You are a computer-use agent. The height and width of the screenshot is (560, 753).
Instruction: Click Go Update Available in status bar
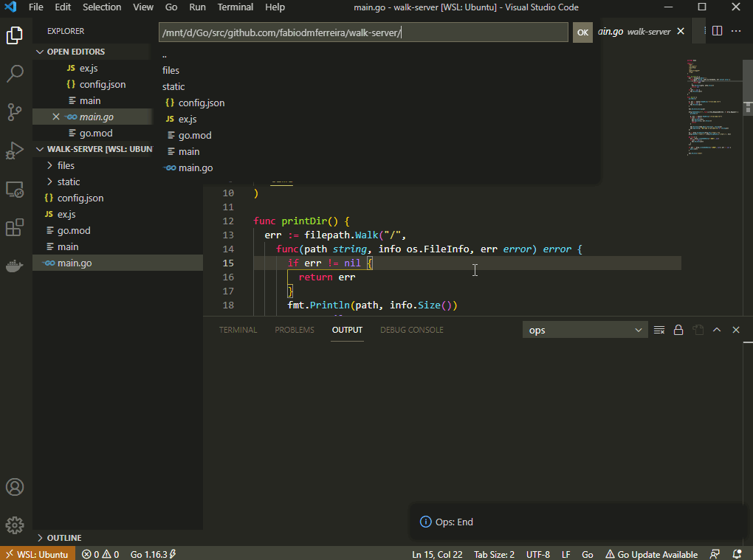(651, 554)
